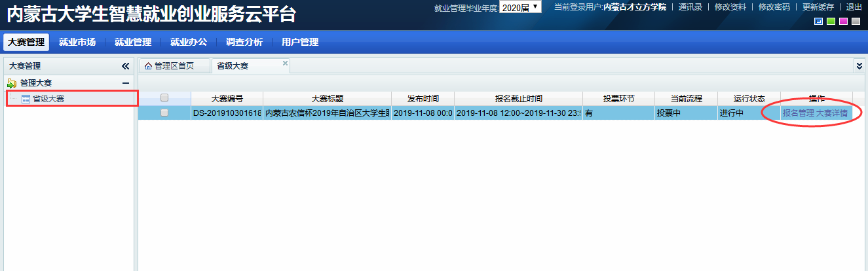The height and width of the screenshot is (271, 868).
Task: Click the 修改资料 link
Action: 730,7
